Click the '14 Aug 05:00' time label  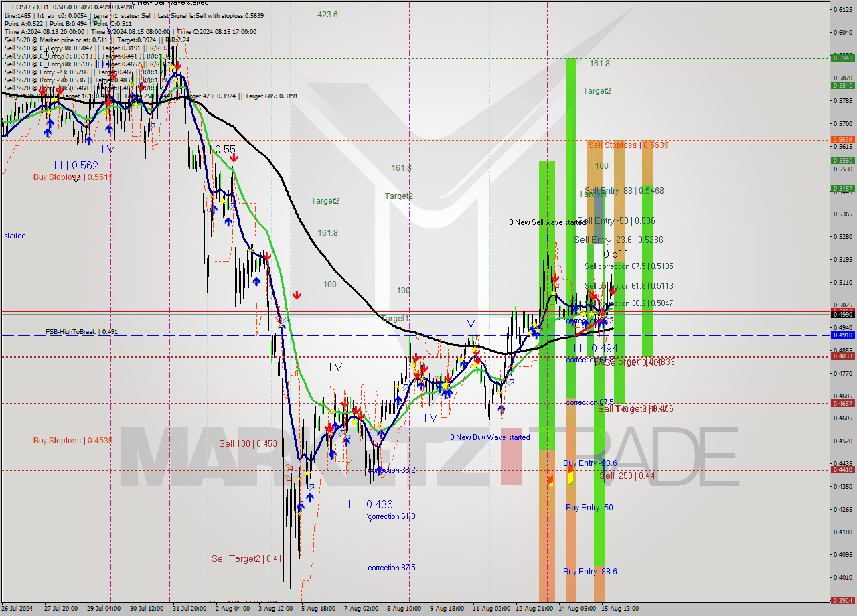coord(576,609)
